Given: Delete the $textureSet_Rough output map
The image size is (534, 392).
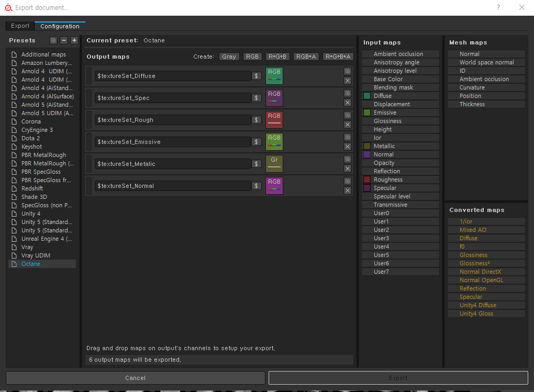Looking at the screenshot, I should [348, 125].
